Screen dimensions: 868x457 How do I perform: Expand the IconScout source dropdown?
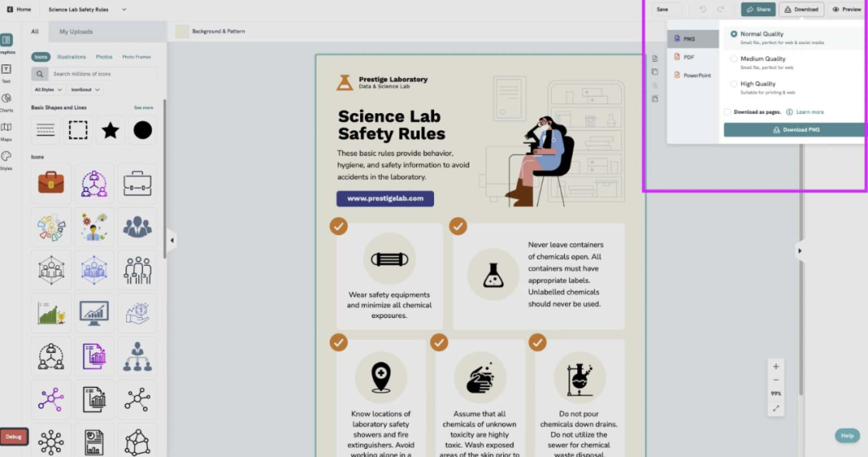point(86,90)
